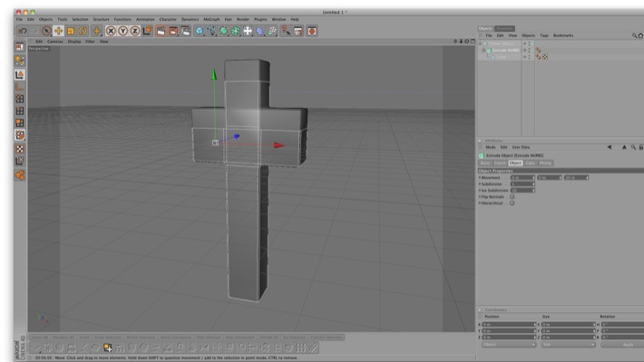
Task: Click the orange blobs icon in the left palette
Action: point(20,175)
